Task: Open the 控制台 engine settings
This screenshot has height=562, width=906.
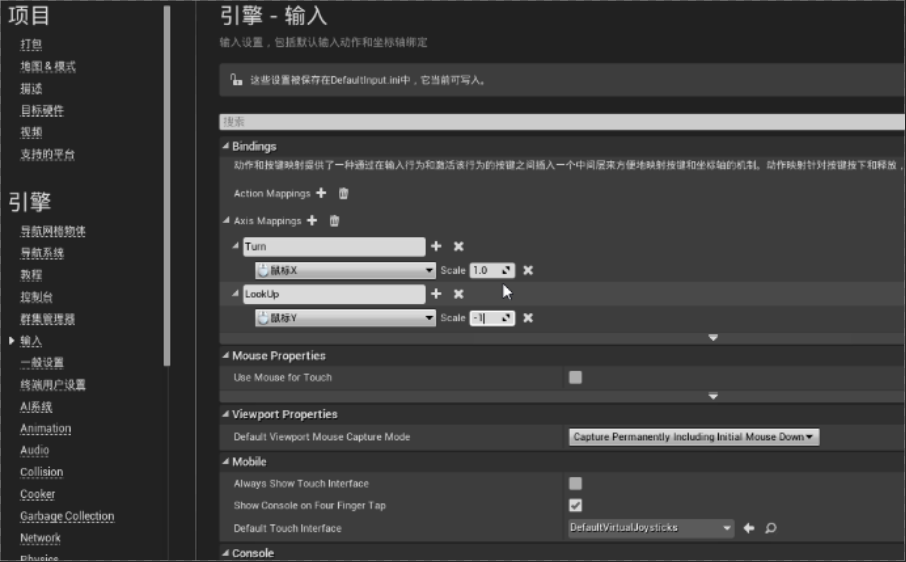Action: coord(36,297)
